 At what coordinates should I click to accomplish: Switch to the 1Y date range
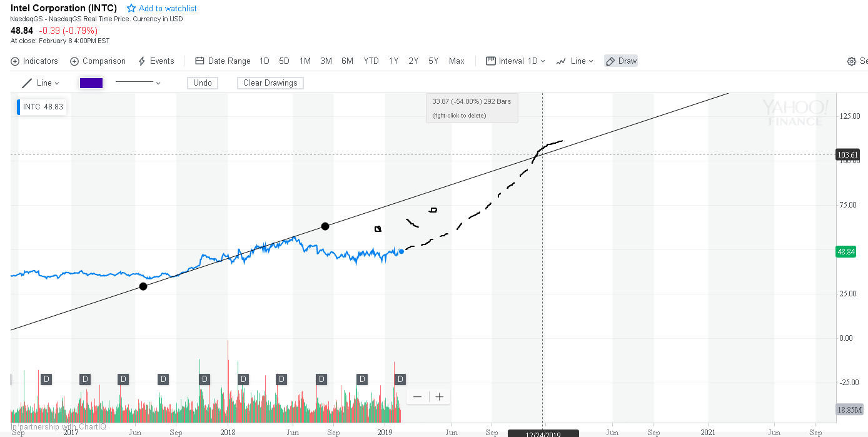pyautogui.click(x=392, y=61)
